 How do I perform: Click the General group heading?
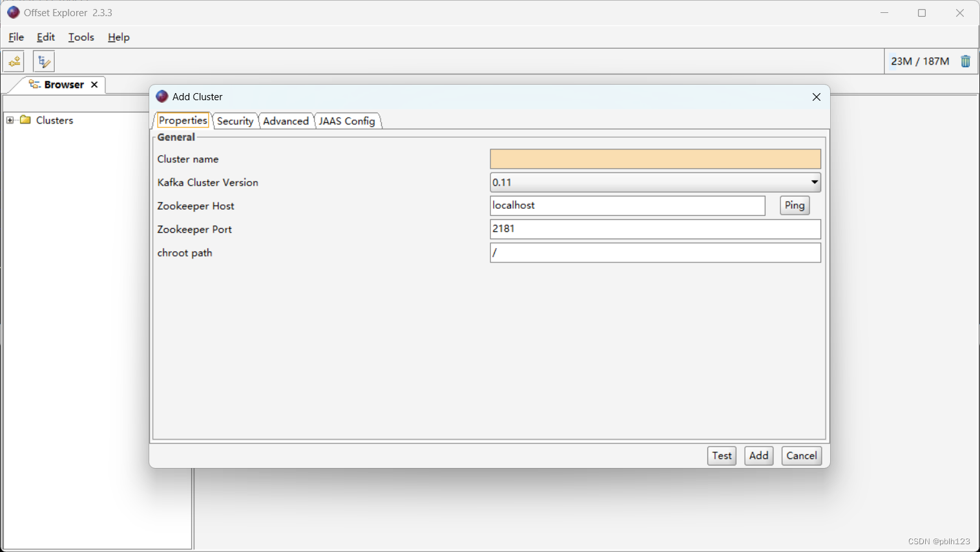pos(176,137)
